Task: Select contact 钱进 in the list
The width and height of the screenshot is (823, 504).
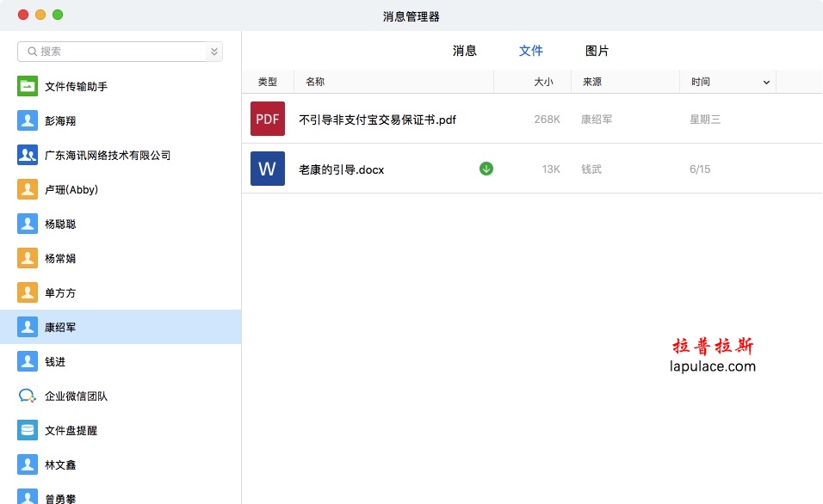Action: pyautogui.click(x=55, y=361)
